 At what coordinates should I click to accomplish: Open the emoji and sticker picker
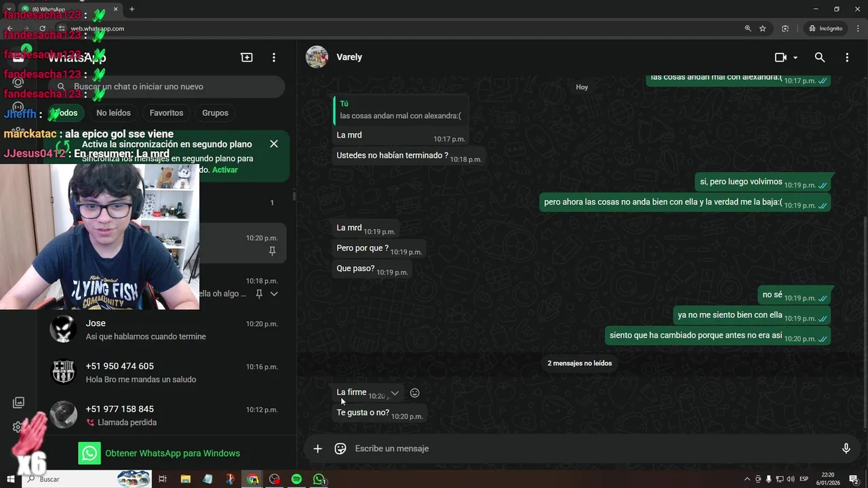[x=340, y=449]
